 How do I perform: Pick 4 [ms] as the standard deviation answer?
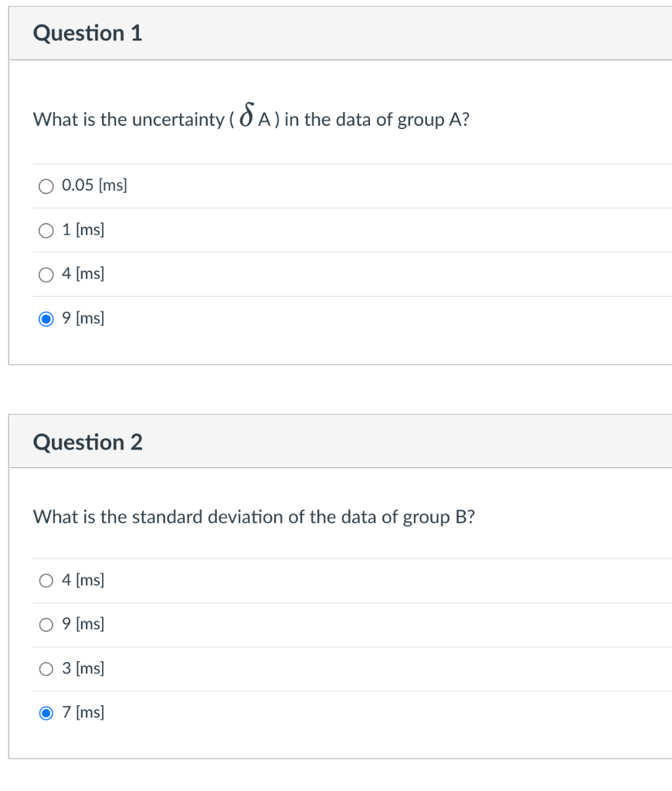46,581
